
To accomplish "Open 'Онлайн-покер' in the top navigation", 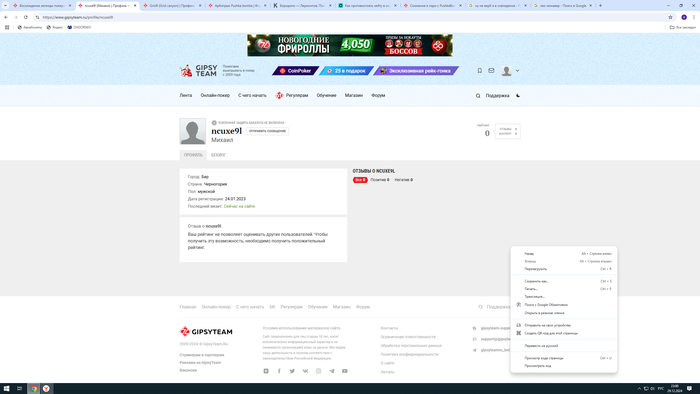I will click(215, 95).
